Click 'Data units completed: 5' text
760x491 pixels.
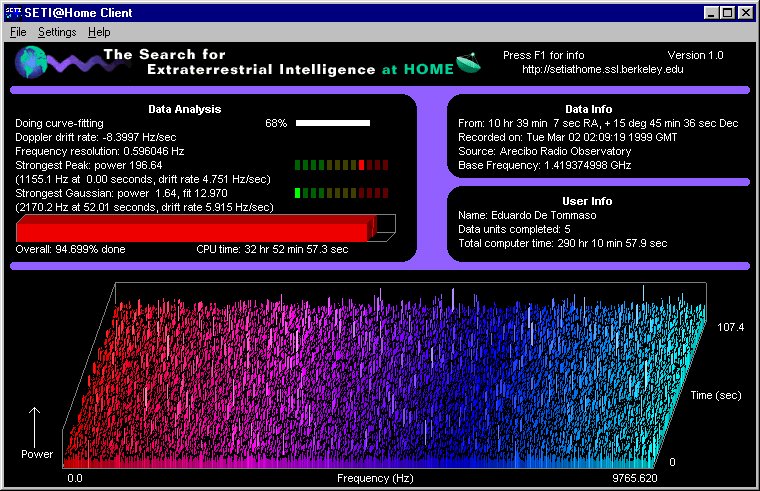514,229
